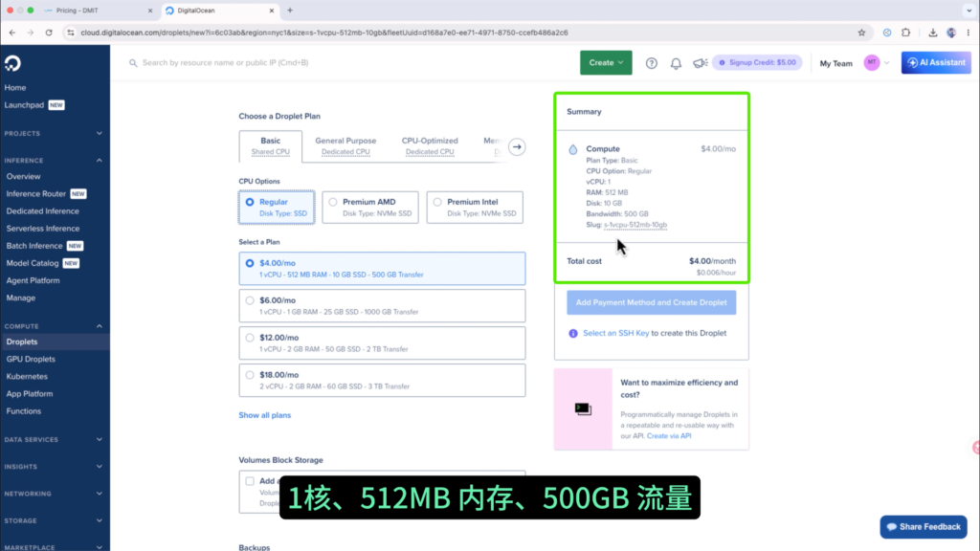Expand Storage sidebar section
This screenshot has width=980, height=551.
coord(100,520)
